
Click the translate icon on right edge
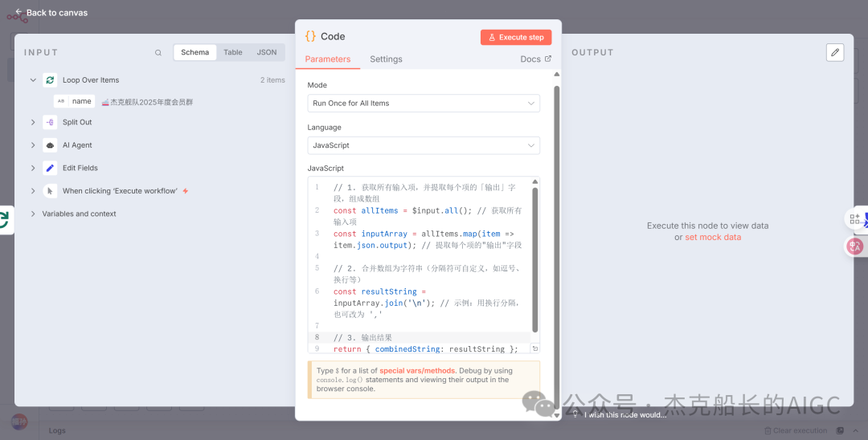click(x=854, y=246)
